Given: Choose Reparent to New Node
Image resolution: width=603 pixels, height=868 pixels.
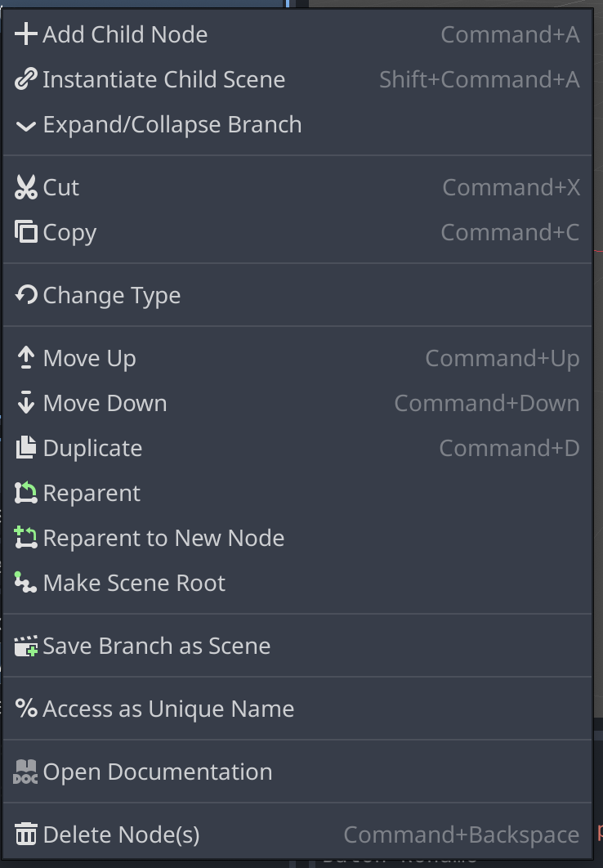Looking at the screenshot, I should click(163, 538).
